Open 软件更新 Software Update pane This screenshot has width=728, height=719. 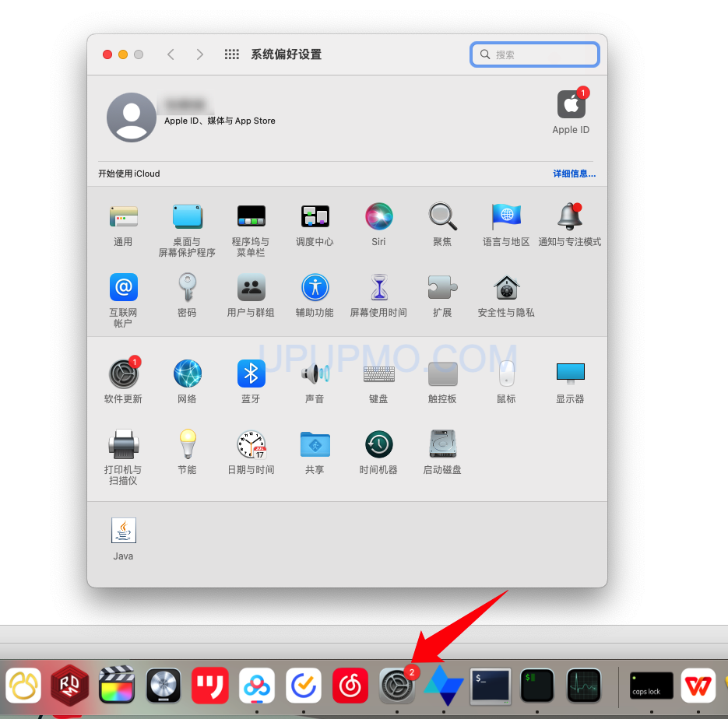(x=124, y=374)
